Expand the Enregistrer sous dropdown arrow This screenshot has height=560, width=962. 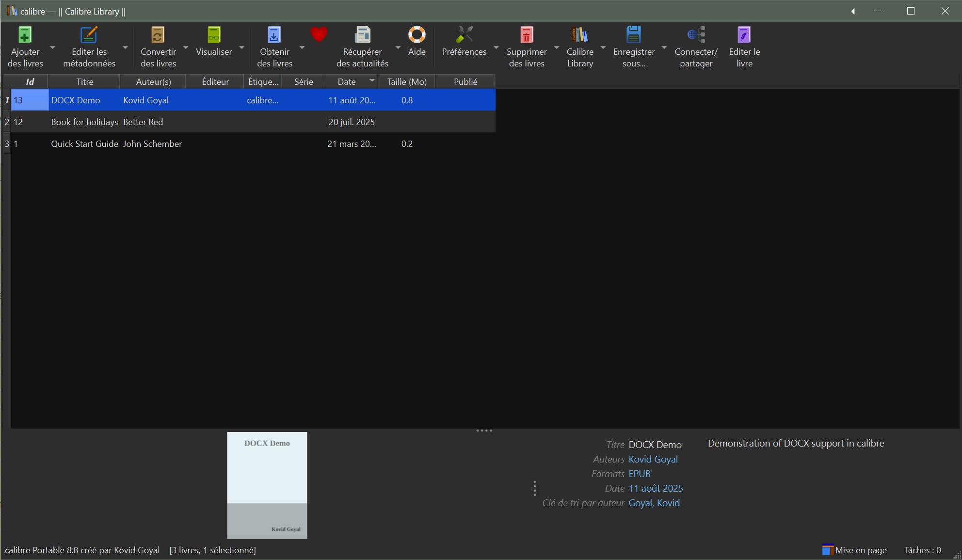(x=664, y=47)
